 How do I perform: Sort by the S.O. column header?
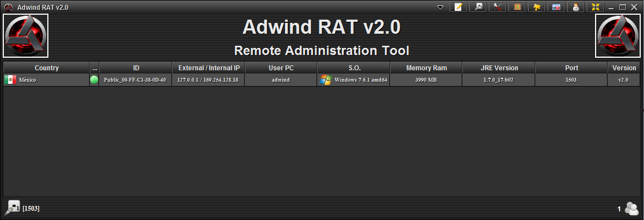click(x=354, y=68)
